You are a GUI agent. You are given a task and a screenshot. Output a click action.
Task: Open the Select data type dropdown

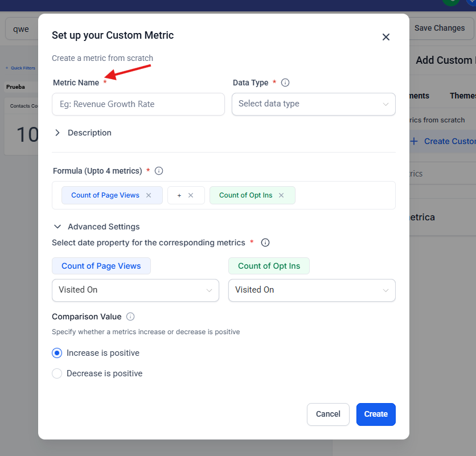tap(313, 104)
